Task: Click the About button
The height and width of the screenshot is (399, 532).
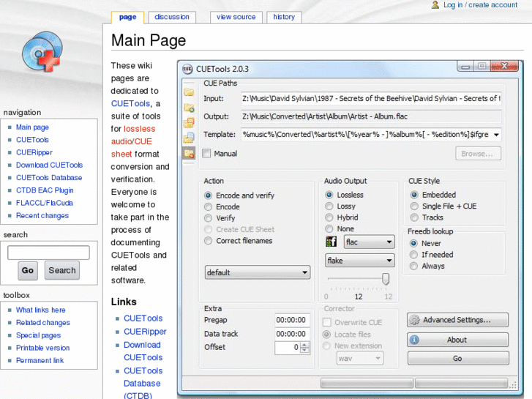Action: (x=457, y=340)
